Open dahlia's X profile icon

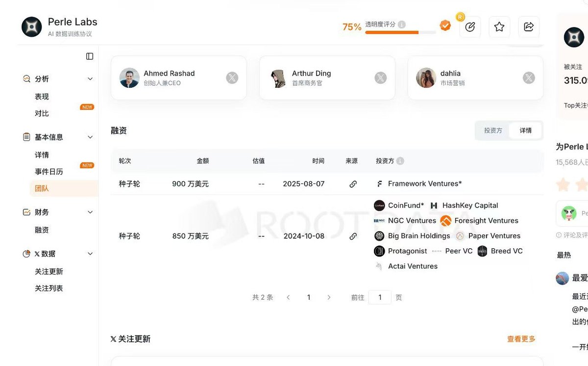tap(529, 78)
